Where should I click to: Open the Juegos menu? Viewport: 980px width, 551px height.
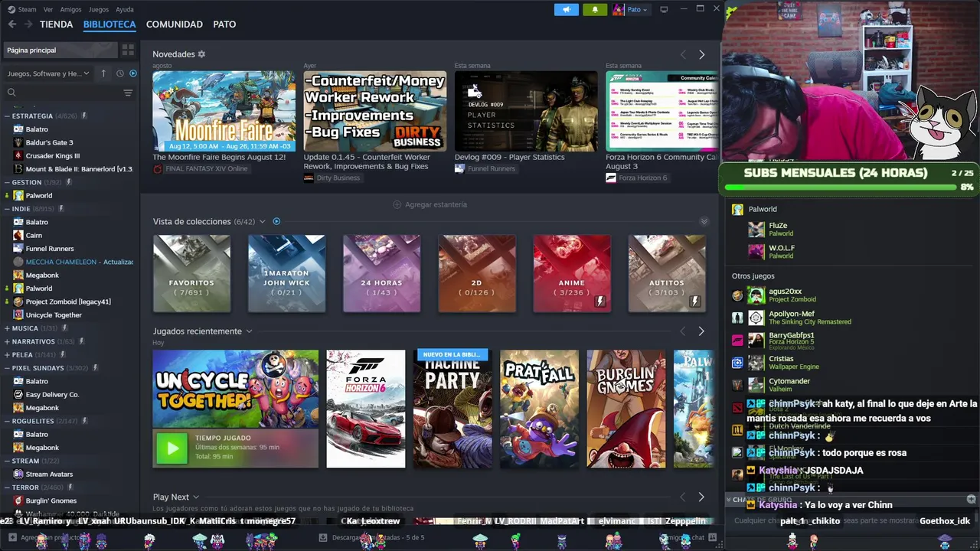99,10
